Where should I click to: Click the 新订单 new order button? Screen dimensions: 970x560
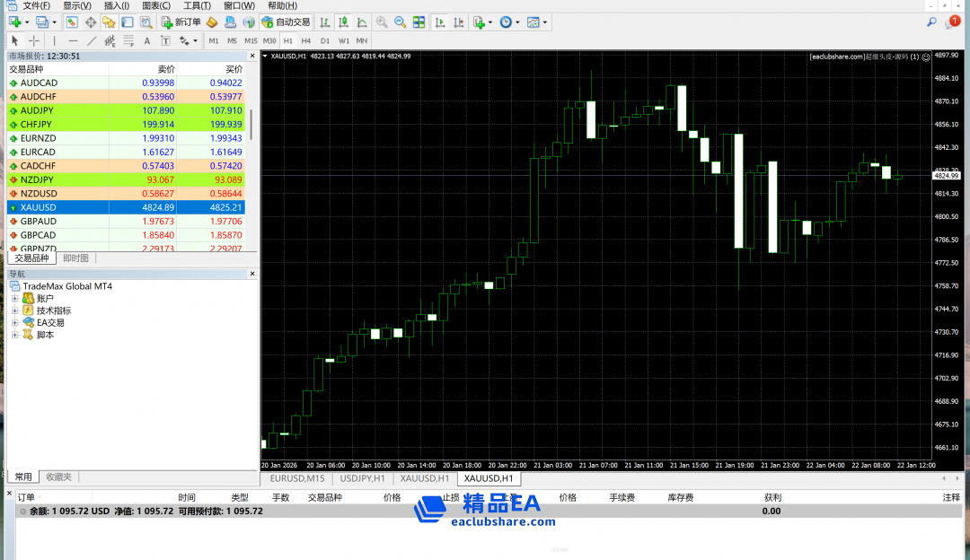tap(181, 22)
